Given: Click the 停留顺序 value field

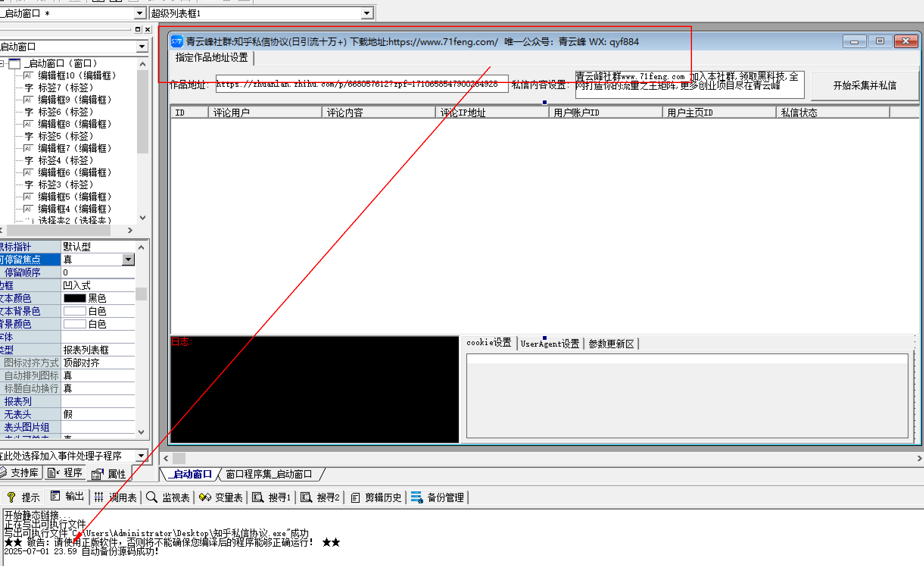Looking at the screenshot, I should 98,272.
